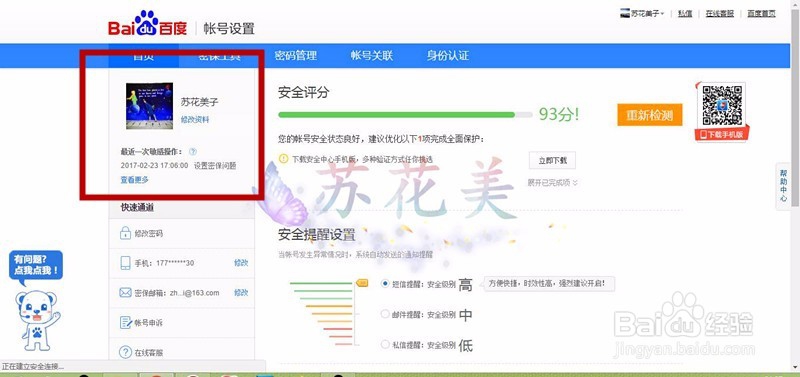Image resolution: width=800 pixels, height=377 pixels.
Task: Click the 下载手机版 banner
Action: point(721,135)
